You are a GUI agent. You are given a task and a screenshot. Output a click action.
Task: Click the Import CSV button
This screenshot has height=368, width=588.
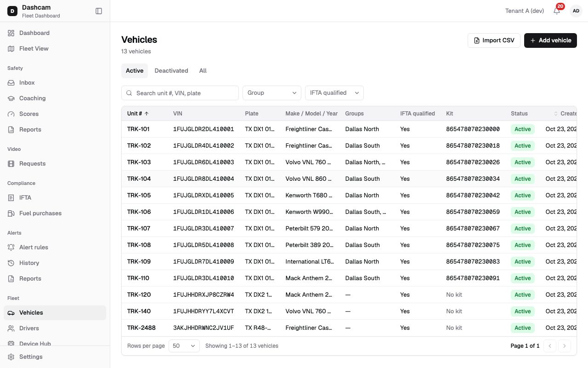494,40
